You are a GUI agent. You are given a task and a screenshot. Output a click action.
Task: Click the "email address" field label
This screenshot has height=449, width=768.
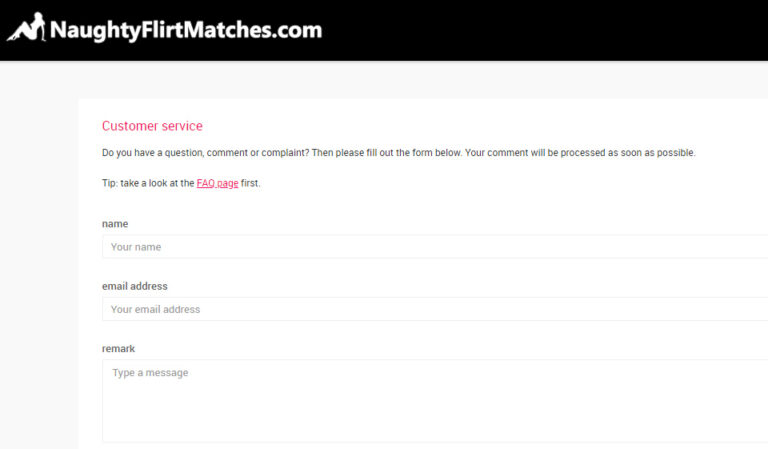click(x=135, y=286)
